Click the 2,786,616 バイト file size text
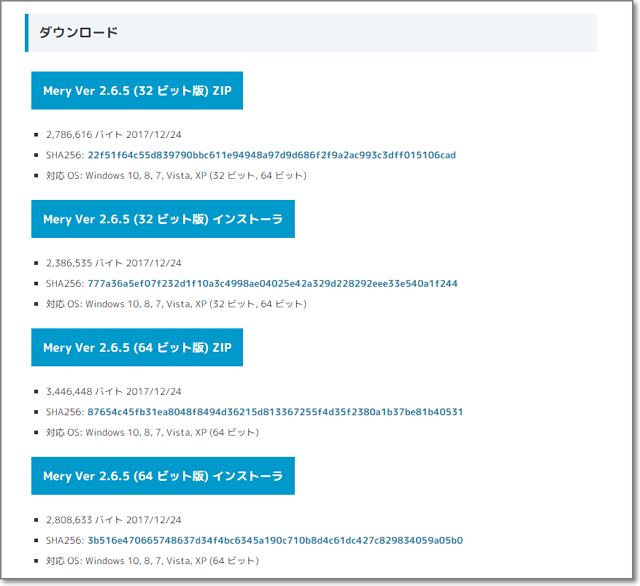Image resolution: width=640 pixels, height=586 pixels. tap(84, 134)
